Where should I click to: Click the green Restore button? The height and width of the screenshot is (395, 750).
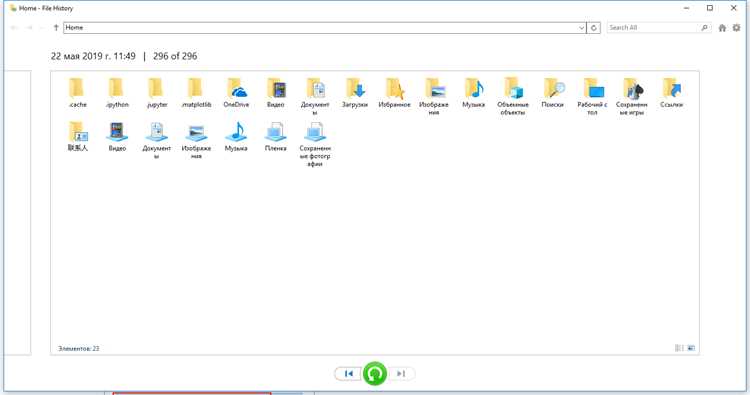[375, 373]
